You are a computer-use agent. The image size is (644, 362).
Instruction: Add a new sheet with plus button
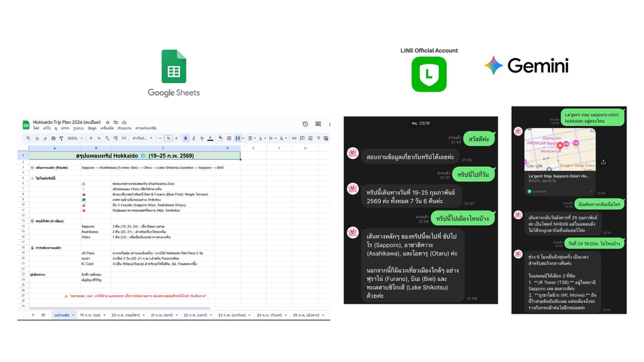point(34,315)
